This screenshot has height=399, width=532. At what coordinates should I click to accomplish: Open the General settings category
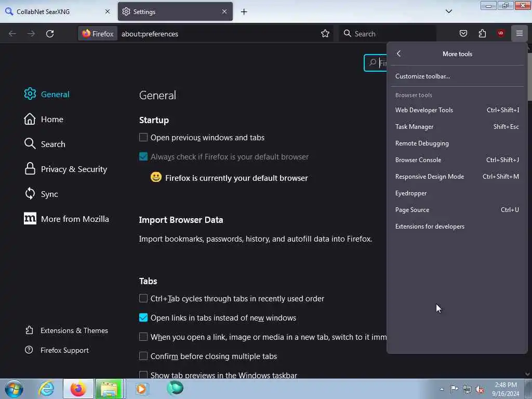[x=47, y=94]
